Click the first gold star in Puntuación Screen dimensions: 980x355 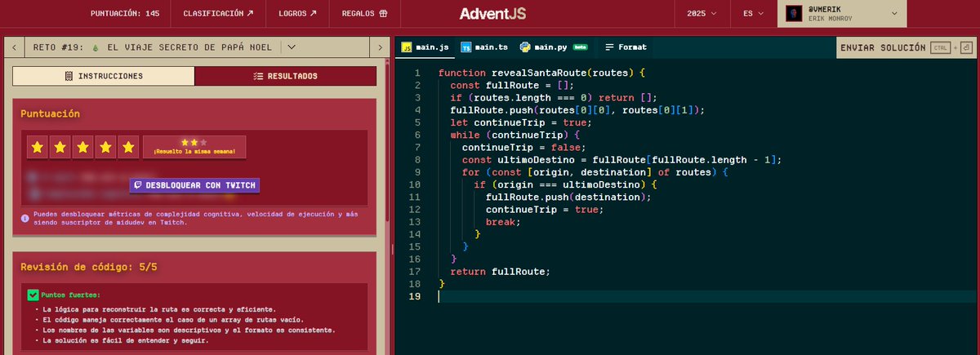click(x=36, y=148)
